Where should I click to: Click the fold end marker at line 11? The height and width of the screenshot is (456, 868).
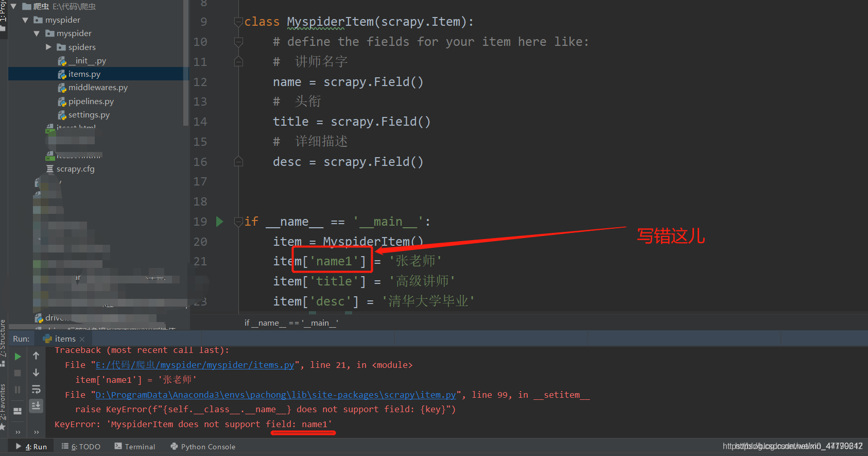pyautogui.click(x=238, y=62)
